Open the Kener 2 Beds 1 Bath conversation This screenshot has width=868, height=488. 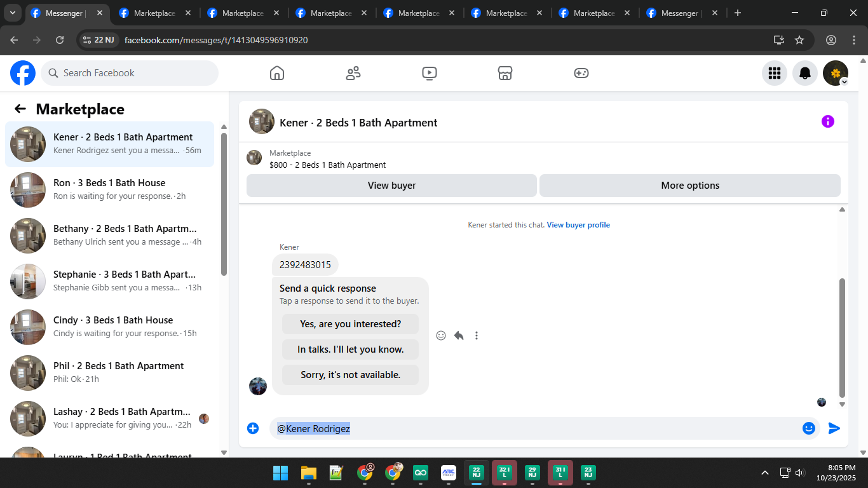(x=109, y=144)
